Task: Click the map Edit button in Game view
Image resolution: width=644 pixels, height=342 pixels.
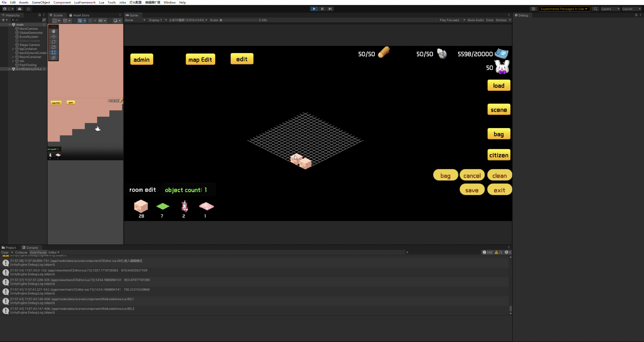Action: point(200,59)
